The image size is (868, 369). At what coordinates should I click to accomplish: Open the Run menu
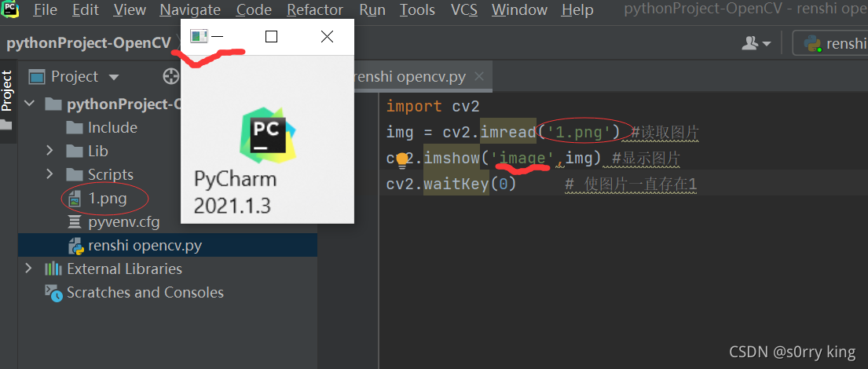click(x=372, y=10)
